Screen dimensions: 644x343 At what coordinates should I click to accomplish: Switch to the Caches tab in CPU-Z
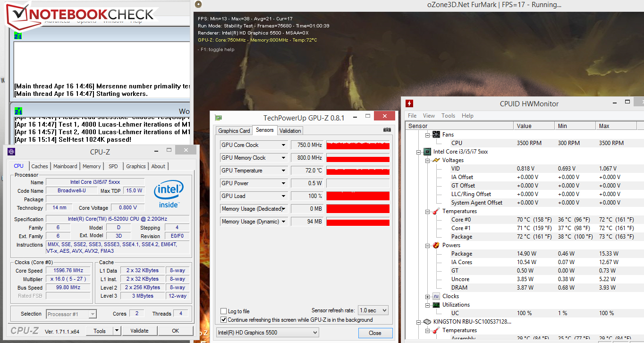coord(40,166)
